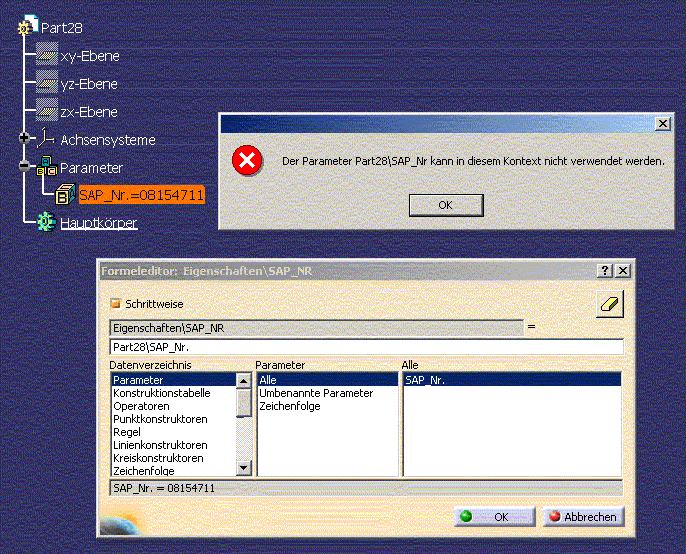Select Parameter in Datenverzeichnis list
Viewport: 686px width, 554px height.
[x=174, y=380]
